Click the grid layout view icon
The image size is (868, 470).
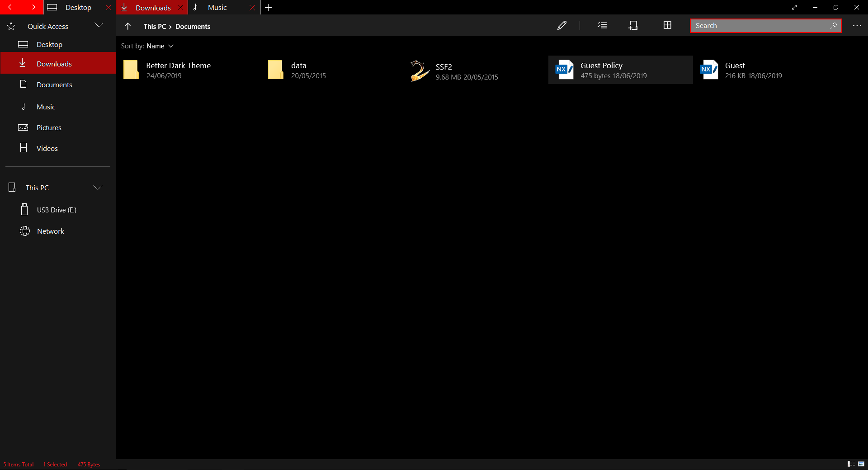coord(668,25)
